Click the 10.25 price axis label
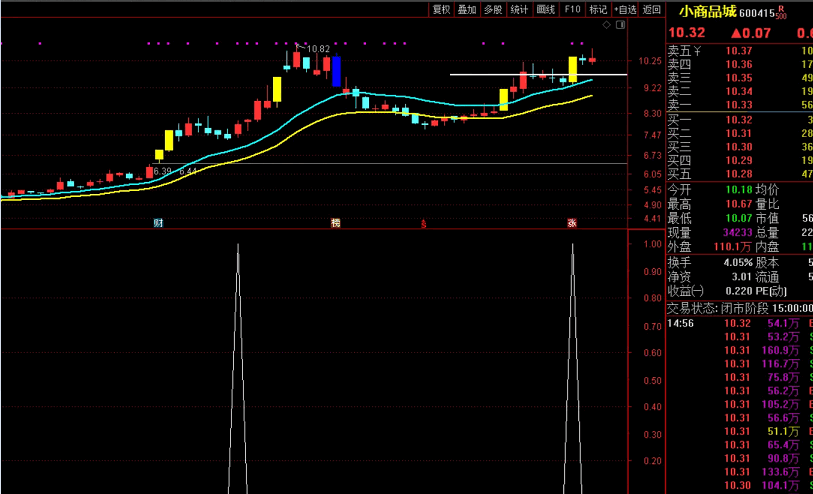This screenshot has width=813, height=494. pyautogui.click(x=650, y=61)
